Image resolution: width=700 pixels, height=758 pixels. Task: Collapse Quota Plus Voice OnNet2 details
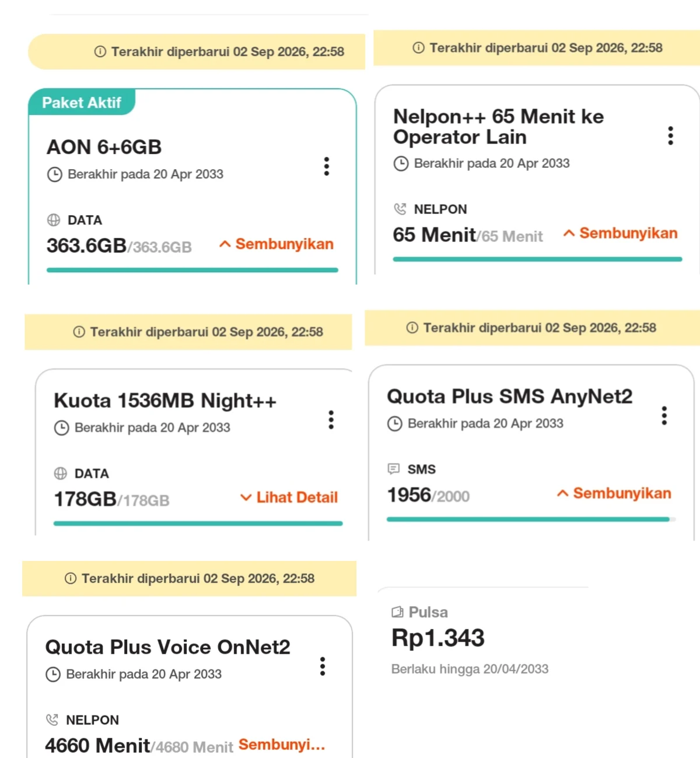point(282,745)
